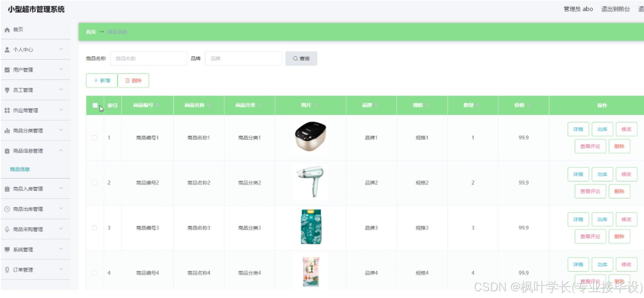Viewport: 644px width, 298px height.
Task: Check the checkbox for row 1
Action: click(95, 138)
